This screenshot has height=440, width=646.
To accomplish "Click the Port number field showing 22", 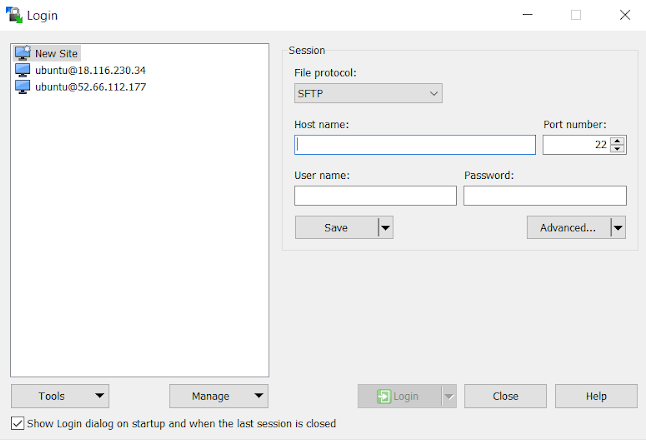I will click(576, 145).
